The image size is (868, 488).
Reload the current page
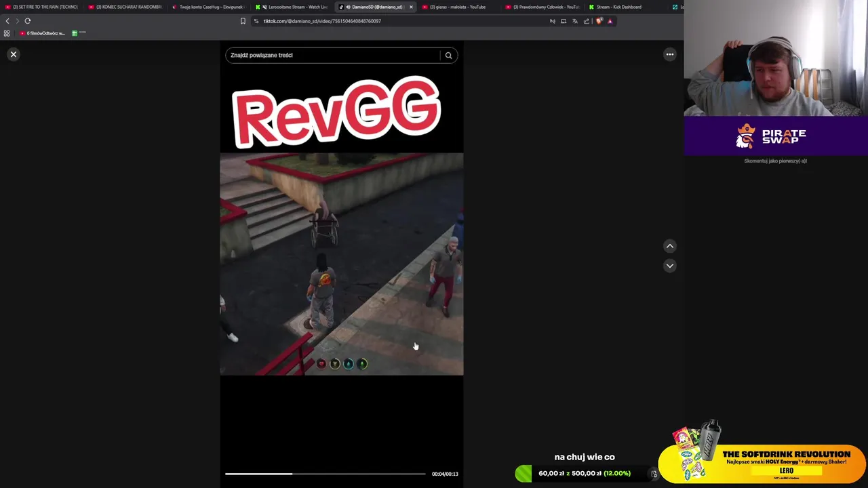click(x=28, y=21)
